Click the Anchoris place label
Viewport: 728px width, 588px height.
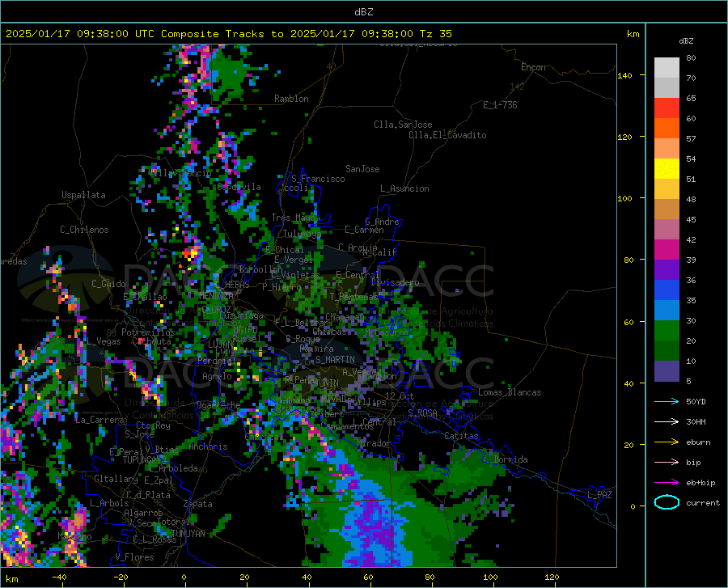coord(208,446)
